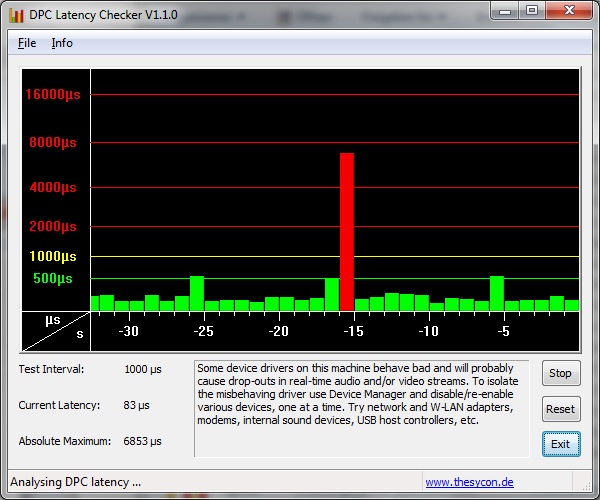This screenshot has height=500, width=600.
Task: Click the Absolute Maximum label
Action: [x=65, y=441]
